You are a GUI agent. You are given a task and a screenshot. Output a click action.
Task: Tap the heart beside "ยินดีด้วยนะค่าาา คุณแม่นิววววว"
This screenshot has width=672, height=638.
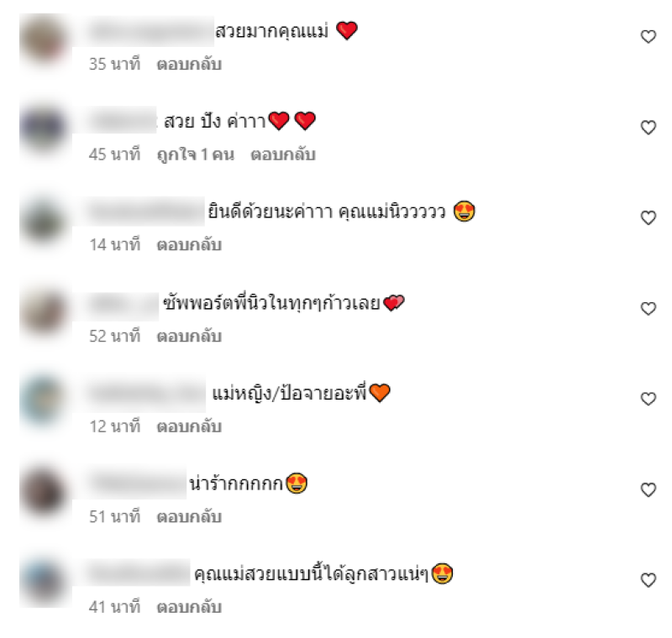[x=648, y=217]
